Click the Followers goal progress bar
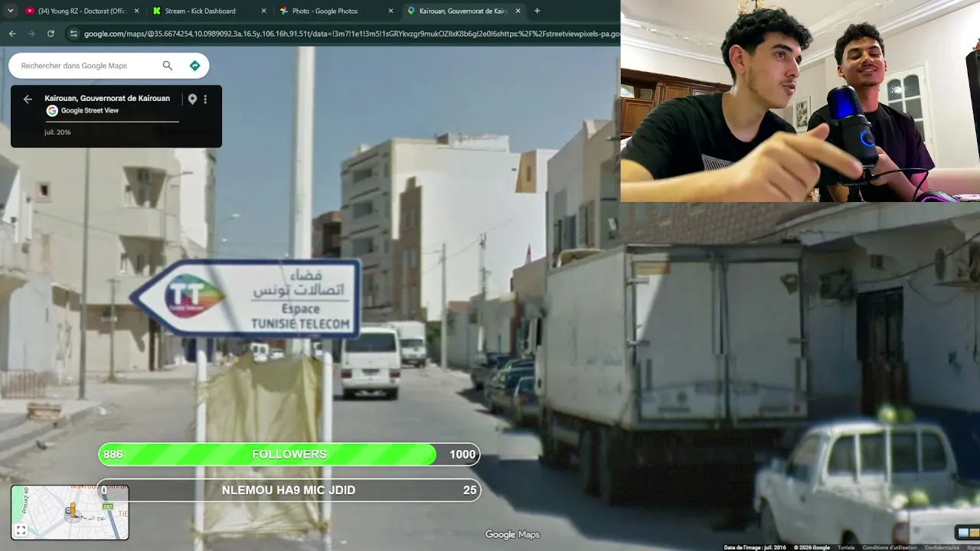Image resolution: width=980 pixels, height=551 pixels. 289,455
